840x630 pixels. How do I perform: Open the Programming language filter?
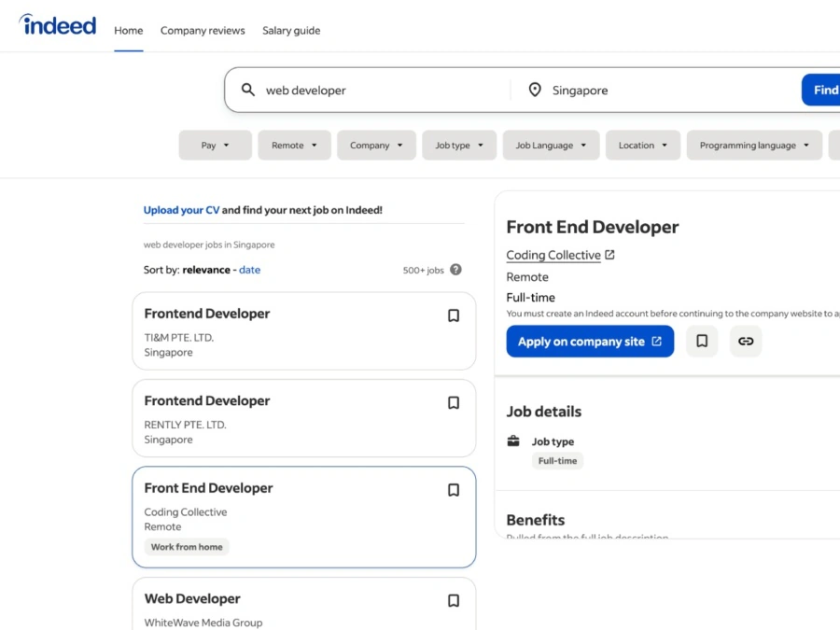tap(753, 145)
